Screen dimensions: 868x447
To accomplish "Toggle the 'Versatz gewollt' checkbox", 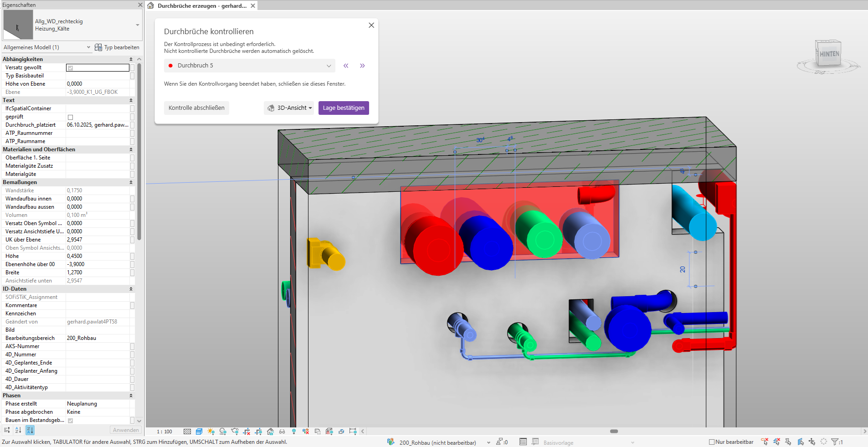I will tap(71, 68).
